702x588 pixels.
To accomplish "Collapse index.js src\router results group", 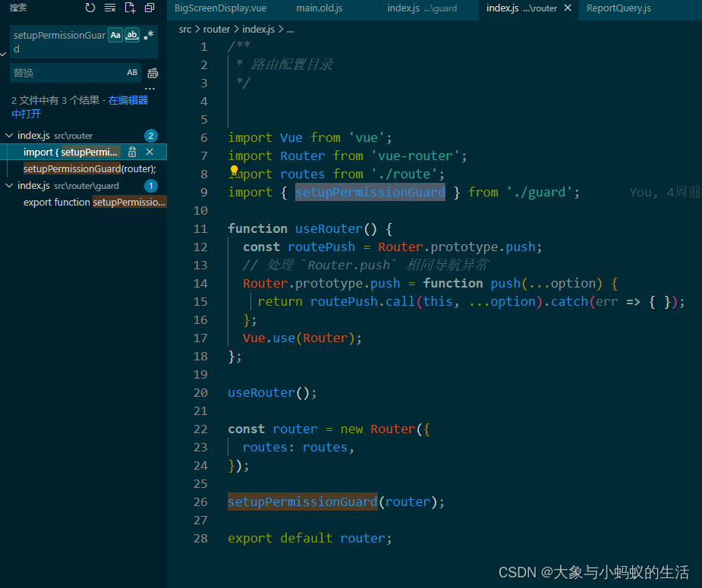I will 8,135.
